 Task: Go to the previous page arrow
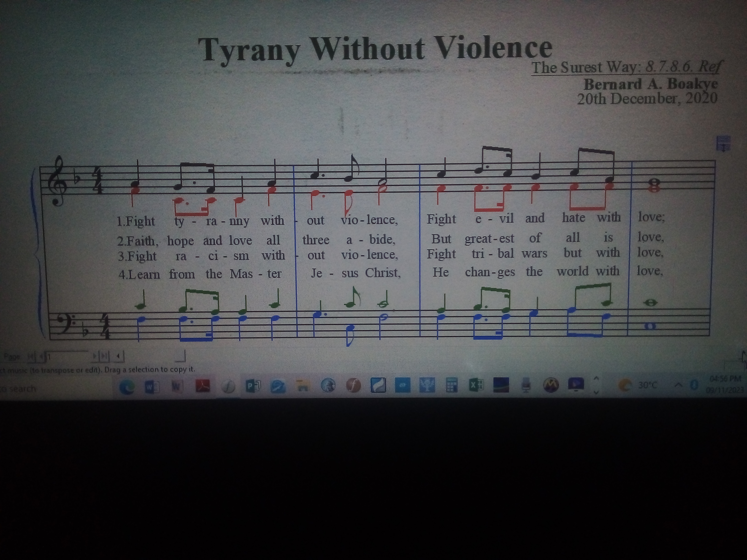tap(41, 356)
